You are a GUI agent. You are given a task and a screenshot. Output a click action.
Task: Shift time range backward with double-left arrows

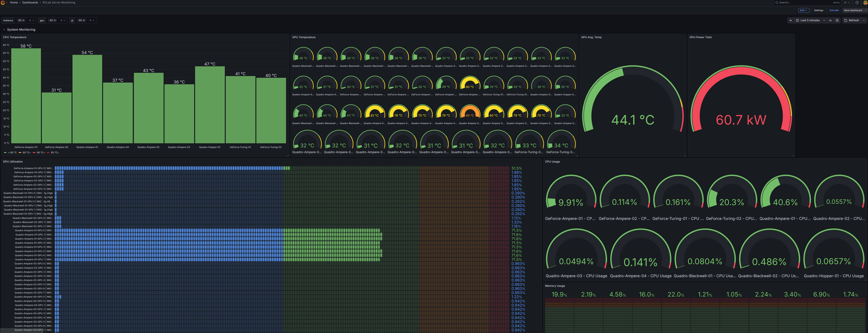(790, 20)
